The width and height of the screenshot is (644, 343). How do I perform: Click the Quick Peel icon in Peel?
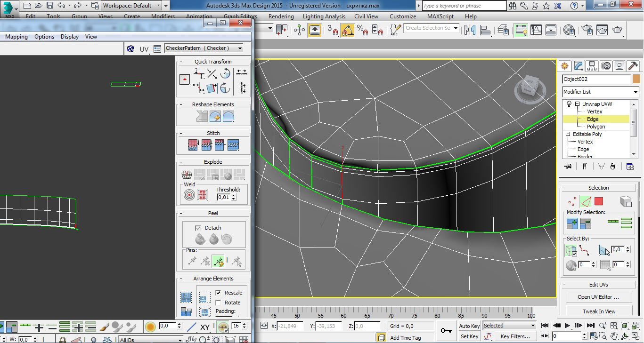coord(201,239)
